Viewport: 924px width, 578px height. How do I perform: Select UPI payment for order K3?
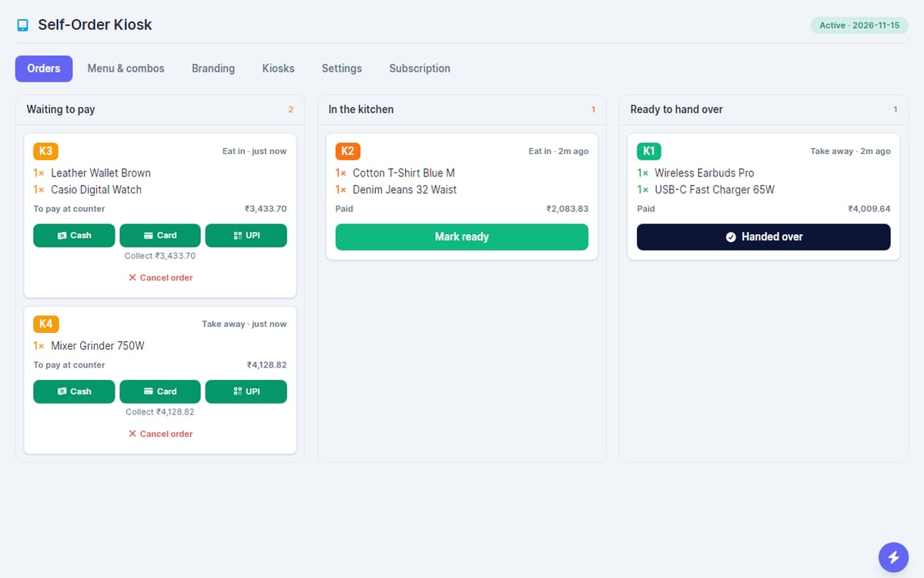pos(246,236)
